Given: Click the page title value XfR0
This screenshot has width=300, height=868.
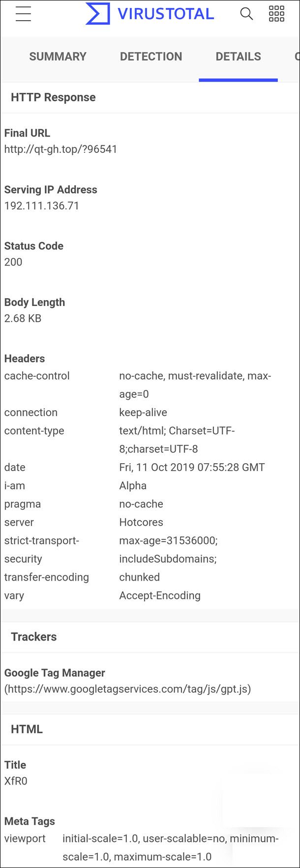Looking at the screenshot, I should 16,781.
